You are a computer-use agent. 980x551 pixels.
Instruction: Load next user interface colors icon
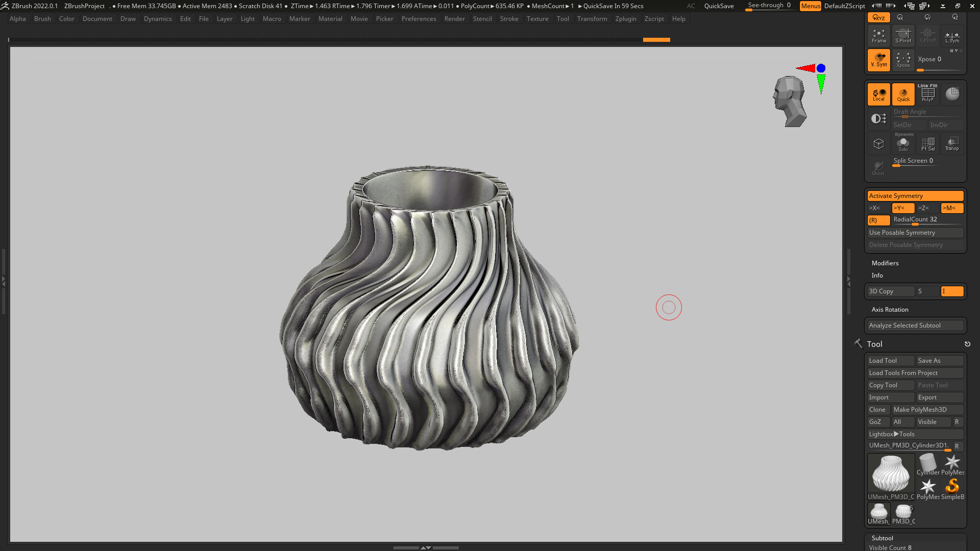click(x=891, y=6)
